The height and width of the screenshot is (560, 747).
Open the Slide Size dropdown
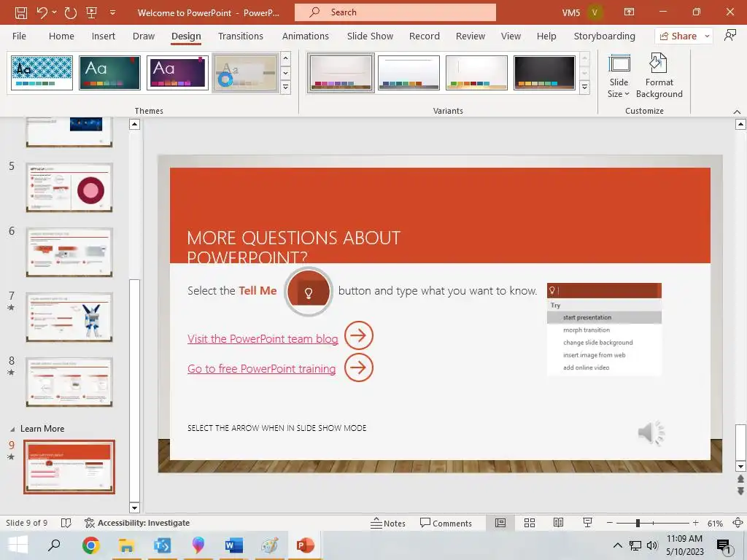click(619, 76)
